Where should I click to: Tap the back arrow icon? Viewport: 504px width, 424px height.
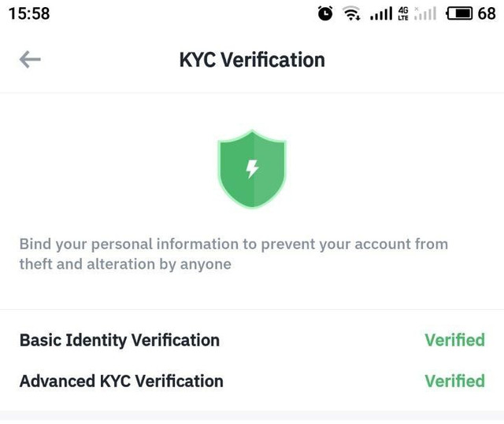click(x=30, y=60)
